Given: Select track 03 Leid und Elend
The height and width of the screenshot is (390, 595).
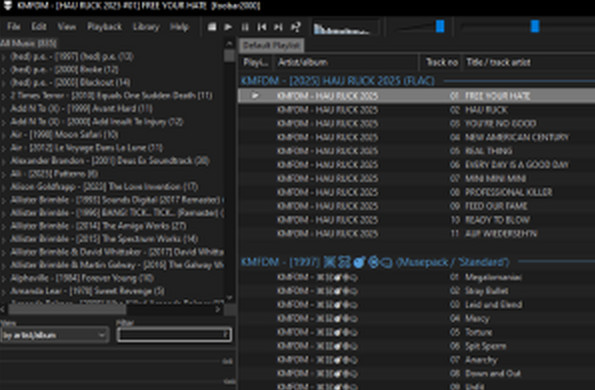Looking at the screenshot, I should [417, 305].
